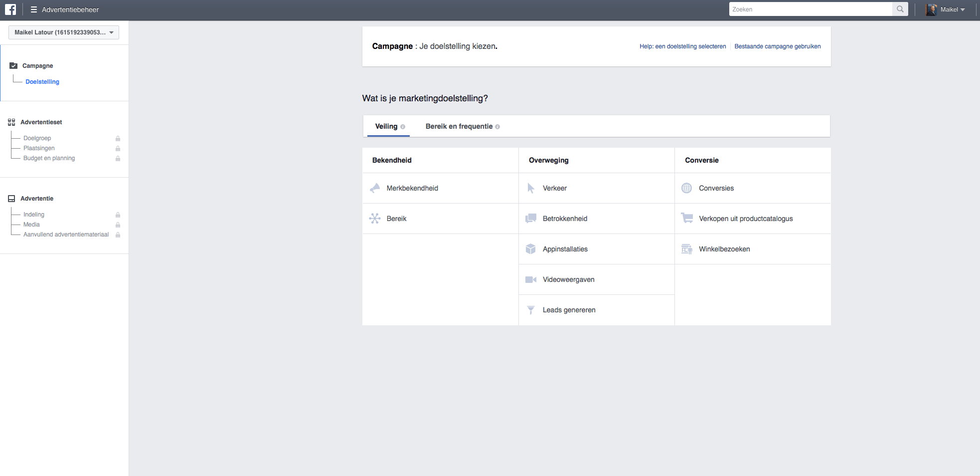This screenshot has height=476, width=980.
Task: Click the Bereik asterisk icon
Action: [375, 219]
